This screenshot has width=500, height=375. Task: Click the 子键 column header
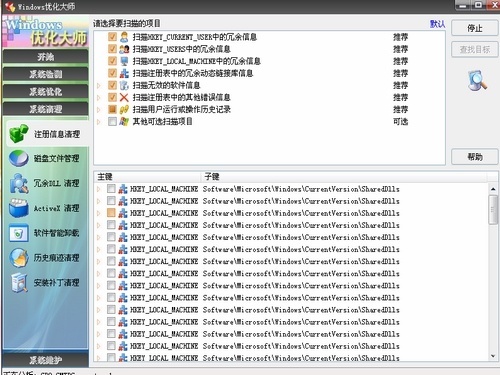pos(343,177)
